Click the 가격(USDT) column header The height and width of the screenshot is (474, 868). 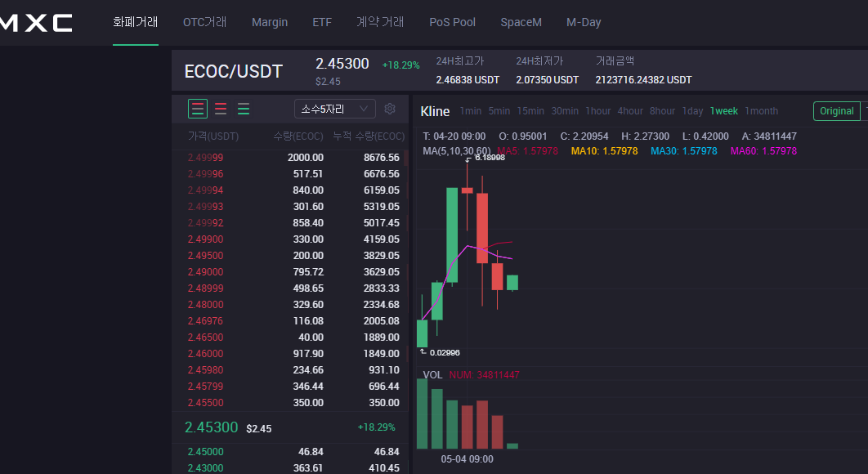[213, 136]
